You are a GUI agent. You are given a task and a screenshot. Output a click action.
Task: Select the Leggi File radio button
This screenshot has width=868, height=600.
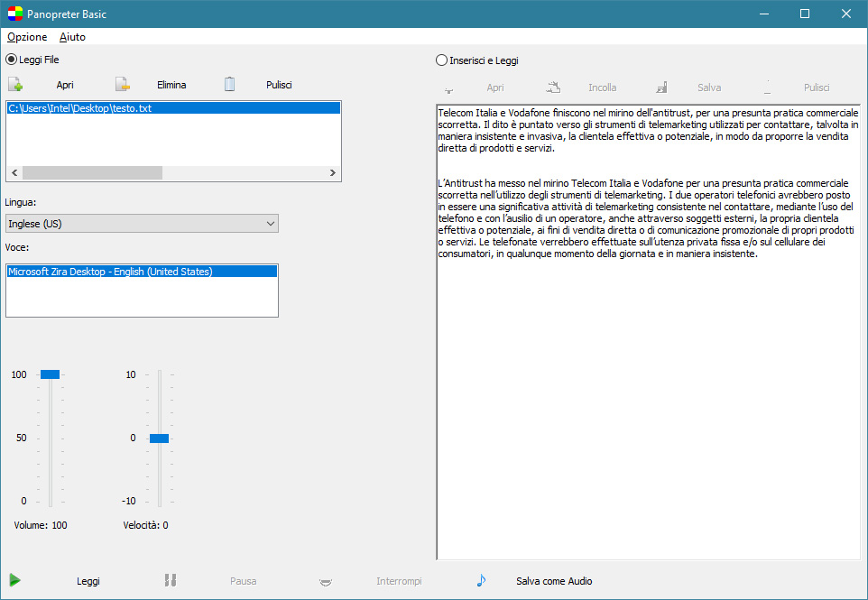(12, 60)
